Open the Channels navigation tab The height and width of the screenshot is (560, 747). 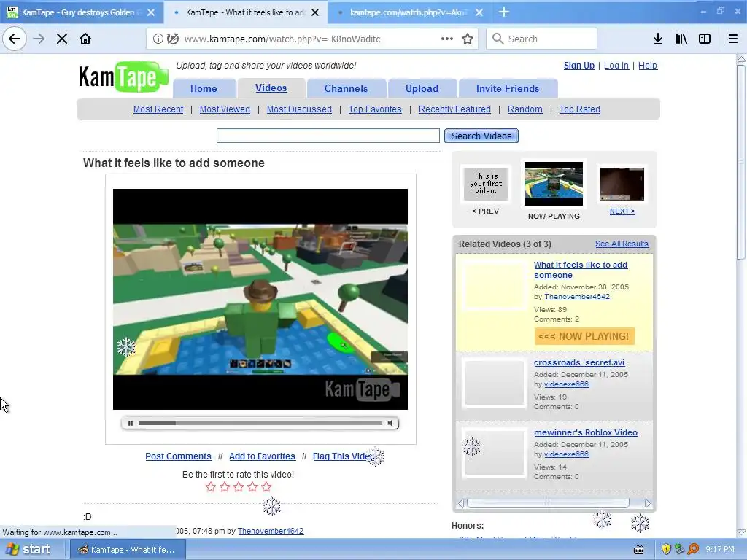(347, 88)
